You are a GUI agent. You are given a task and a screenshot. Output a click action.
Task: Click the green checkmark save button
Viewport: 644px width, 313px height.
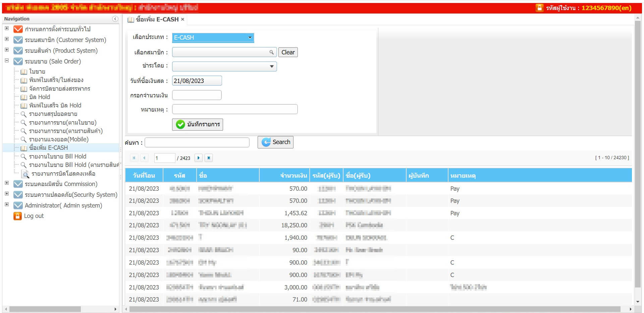point(197,125)
